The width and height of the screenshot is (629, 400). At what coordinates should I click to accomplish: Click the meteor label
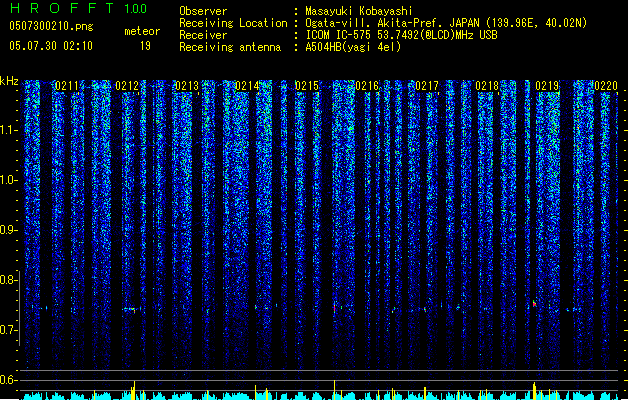click(142, 31)
